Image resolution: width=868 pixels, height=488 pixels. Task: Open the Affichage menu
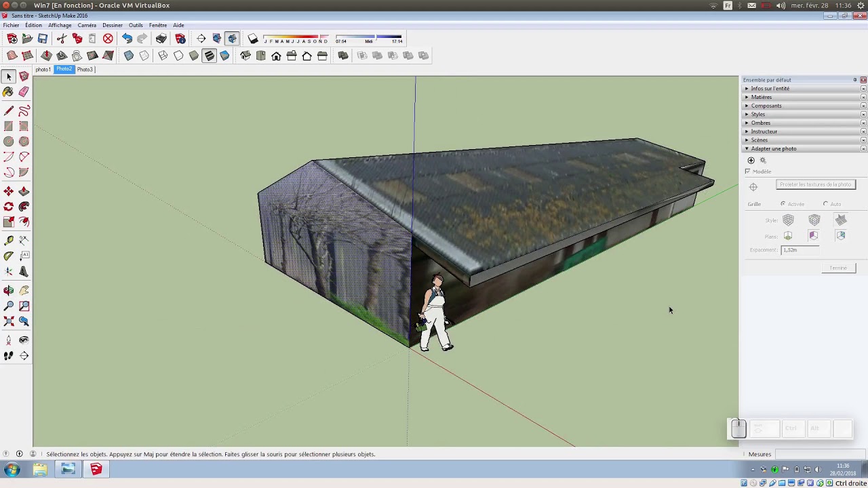coord(60,25)
